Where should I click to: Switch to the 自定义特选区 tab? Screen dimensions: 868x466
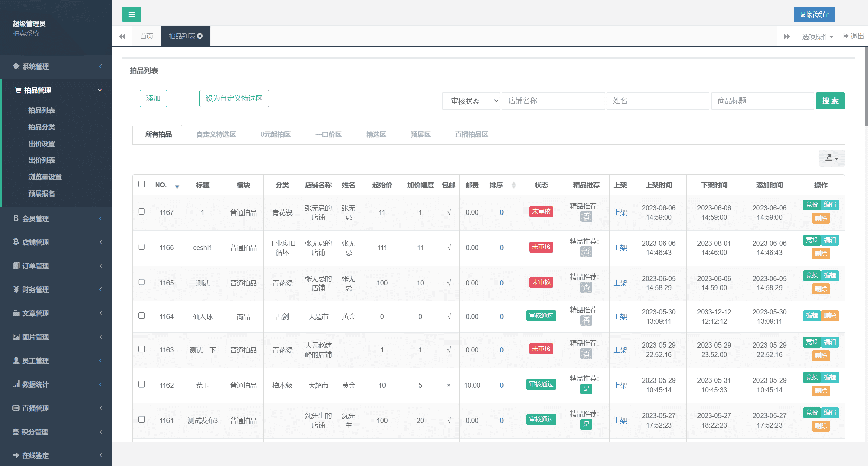(216, 135)
